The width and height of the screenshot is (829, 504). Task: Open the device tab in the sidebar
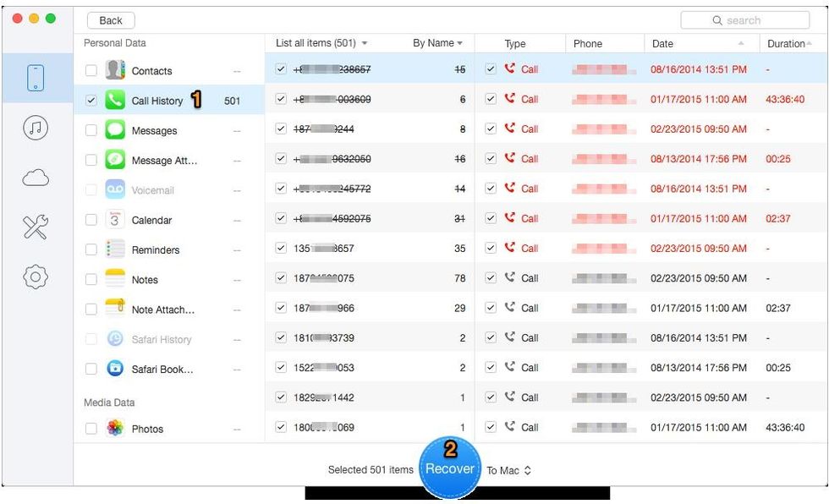click(36, 78)
